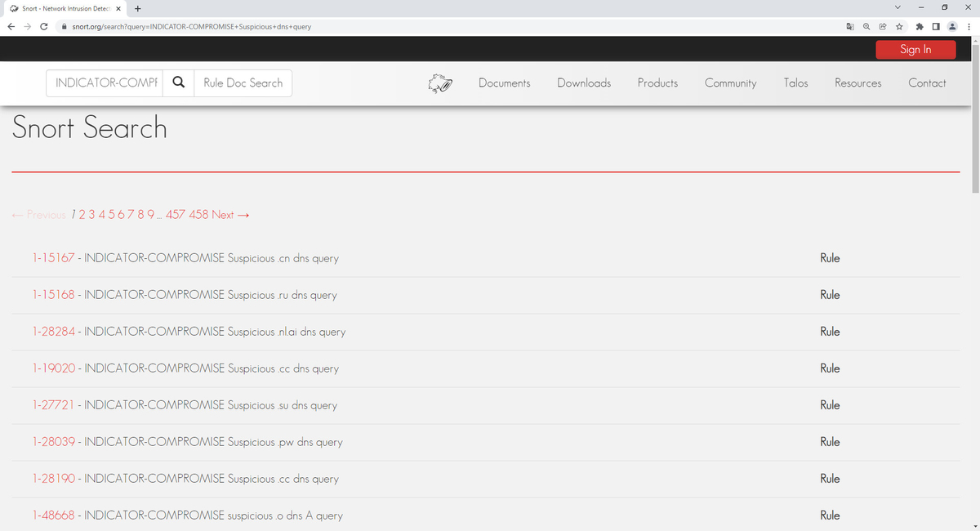This screenshot has height=531, width=980.
Task: Click the Rule label in row 1-28284
Action: tap(830, 332)
